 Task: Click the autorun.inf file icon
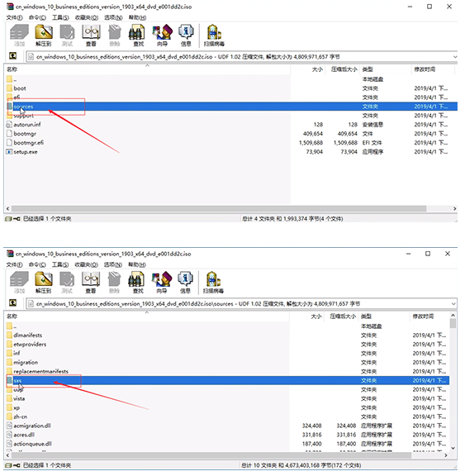9,125
